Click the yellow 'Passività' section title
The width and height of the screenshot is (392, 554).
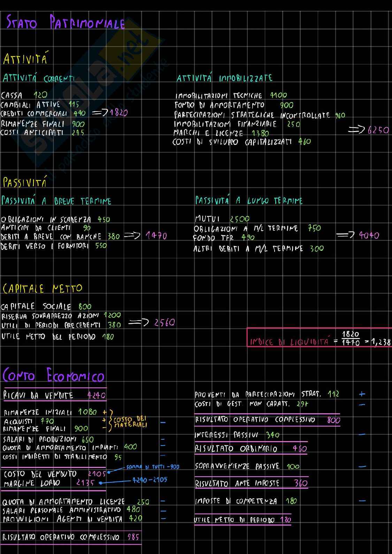pos(24,182)
